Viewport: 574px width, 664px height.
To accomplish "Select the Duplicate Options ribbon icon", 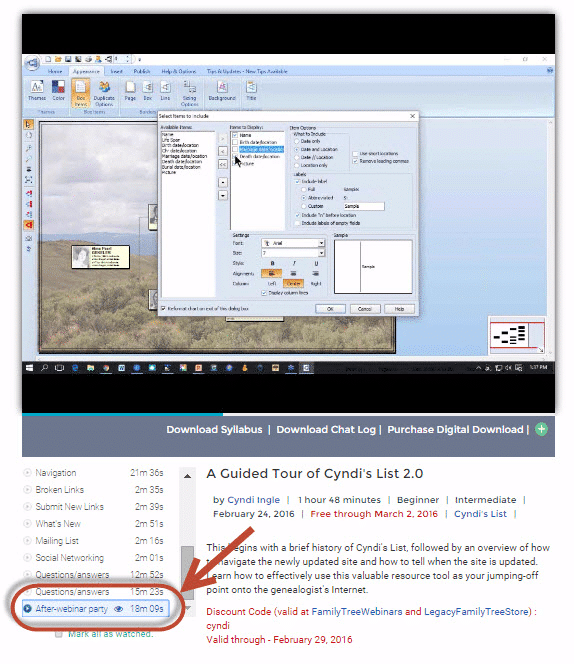I will pyautogui.click(x=104, y=94).
